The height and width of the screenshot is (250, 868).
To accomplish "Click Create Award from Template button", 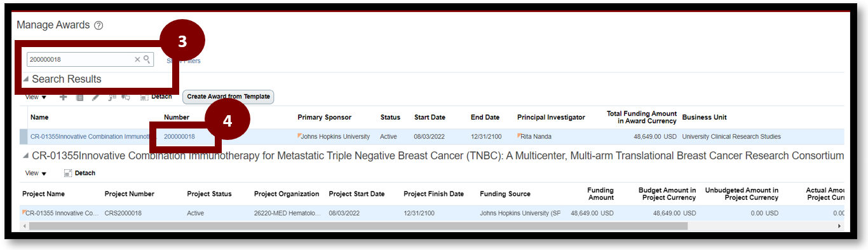I will pos(228,97).
